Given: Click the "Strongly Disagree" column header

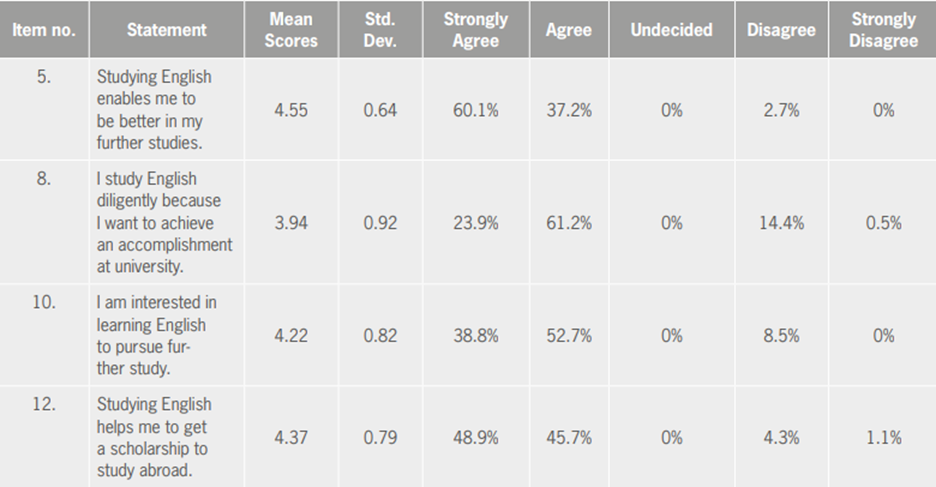Looking at the screenshot, I should (x=883, y=30).
